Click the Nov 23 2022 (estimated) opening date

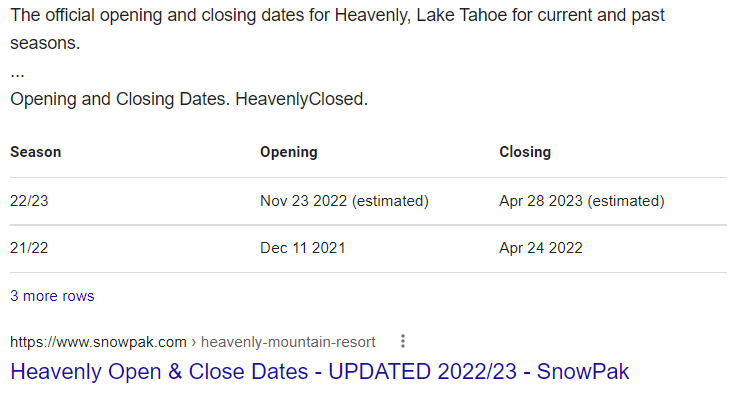click(344, 201)
